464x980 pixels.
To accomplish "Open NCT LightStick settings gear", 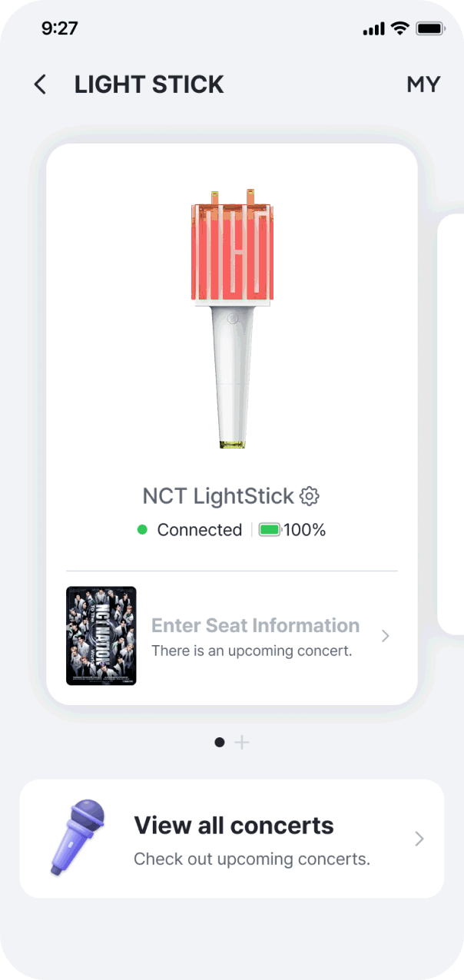I will click(x=310, y=496).
